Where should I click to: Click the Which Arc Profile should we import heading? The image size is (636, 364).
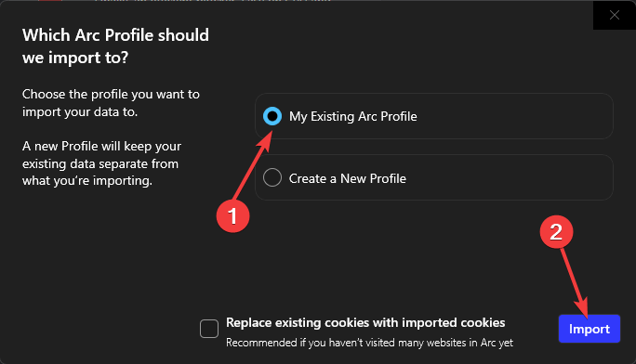point(115,46)
